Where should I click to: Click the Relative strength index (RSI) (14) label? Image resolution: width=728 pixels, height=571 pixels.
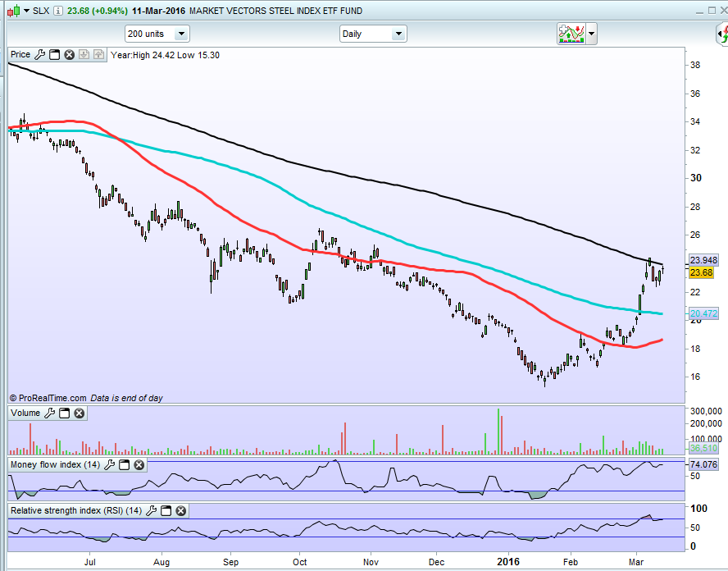pyautogui.click(x=76, y=510)
